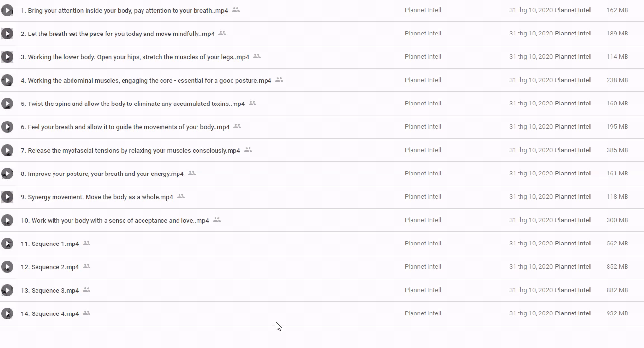Select file 10 Work with your body
The width and height of the screenshot is (644, 348).
click(115, 221)
